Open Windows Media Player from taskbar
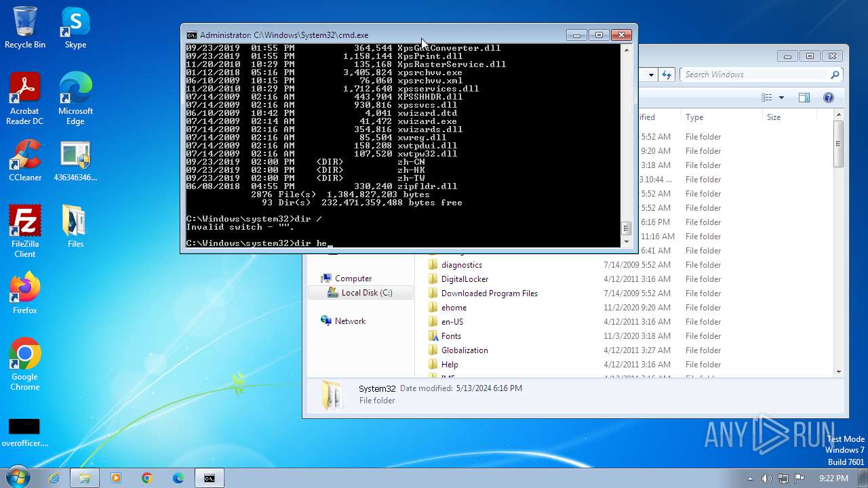The height and width of the screenshot is (488, 868). point(116,478)
